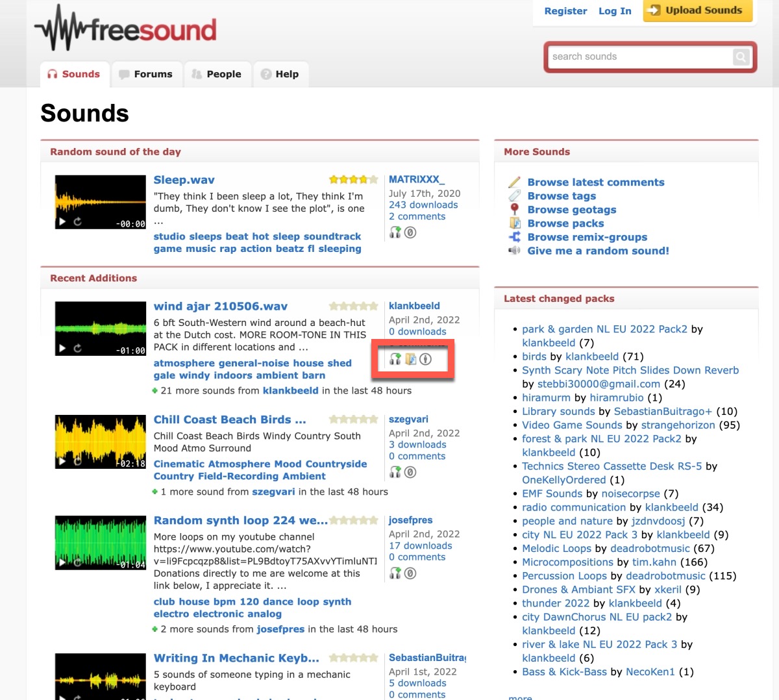Open the Video Game Sounds pack link

click(572, 425)
